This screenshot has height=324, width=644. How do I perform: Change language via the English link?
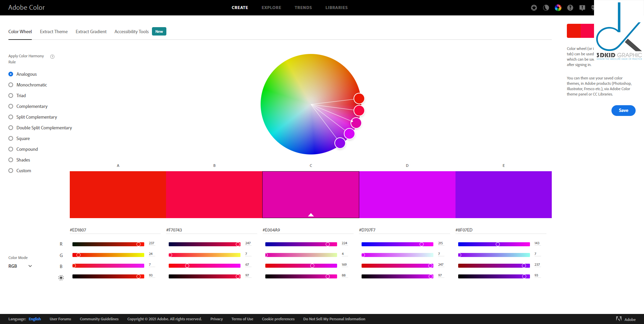click(x=35, y=319)
